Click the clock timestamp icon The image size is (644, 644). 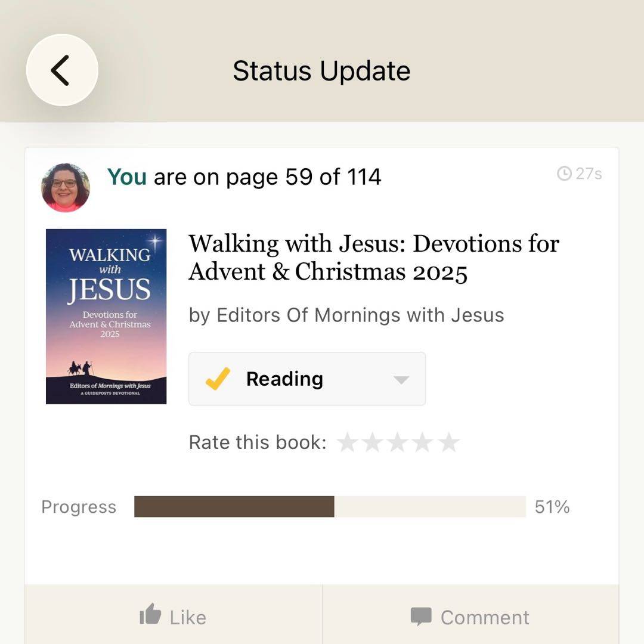(x=563, y=174)
